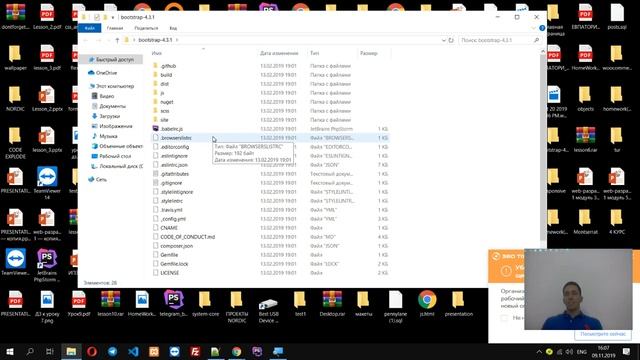
Task: Go up one folder level arrow
Action: click(117, 40)
